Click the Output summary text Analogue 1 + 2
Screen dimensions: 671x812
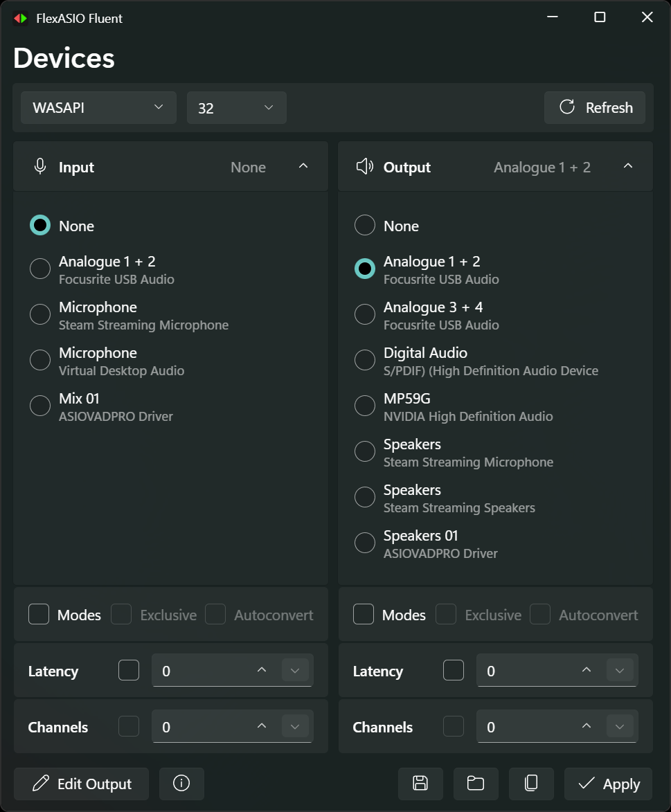click(x=542, y=168)
